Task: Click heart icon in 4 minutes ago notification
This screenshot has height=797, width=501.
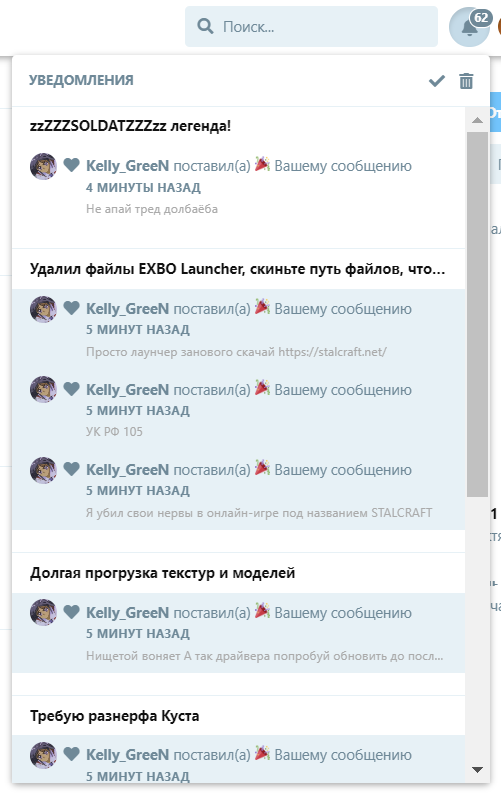Action: click(x=72, y=165)
